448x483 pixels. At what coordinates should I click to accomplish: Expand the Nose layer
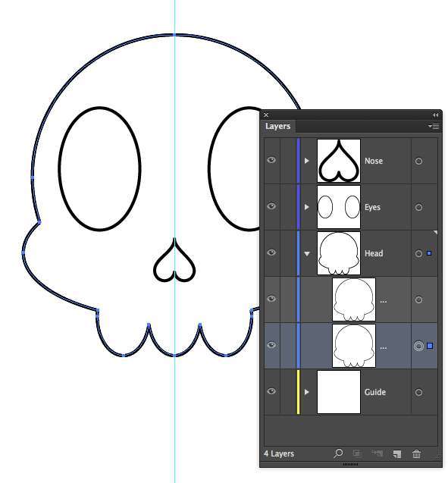(307, 161)
